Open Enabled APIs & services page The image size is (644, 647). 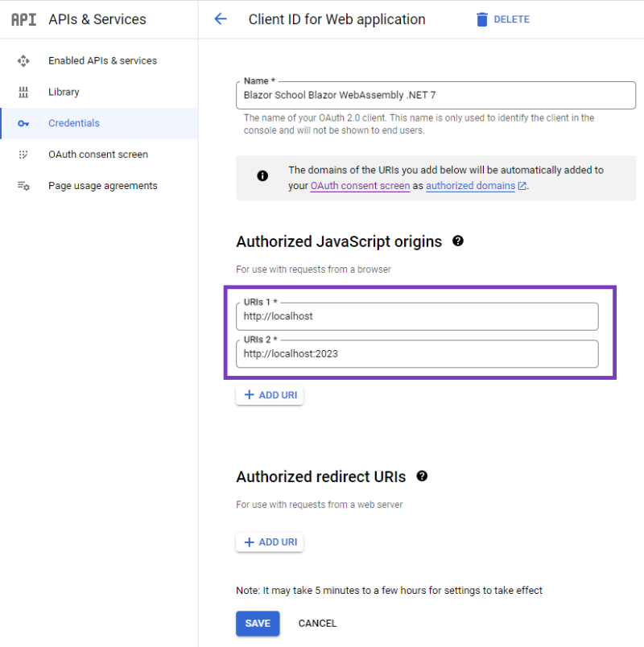[102, 60]
